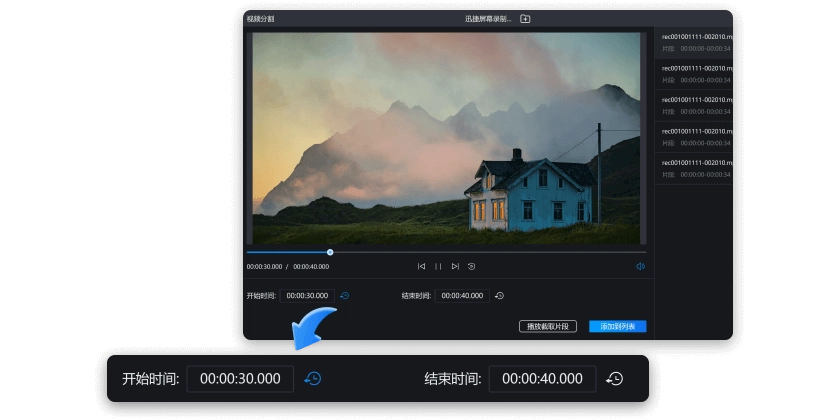Step to the previous frame
840x420 pixels.
422,266
